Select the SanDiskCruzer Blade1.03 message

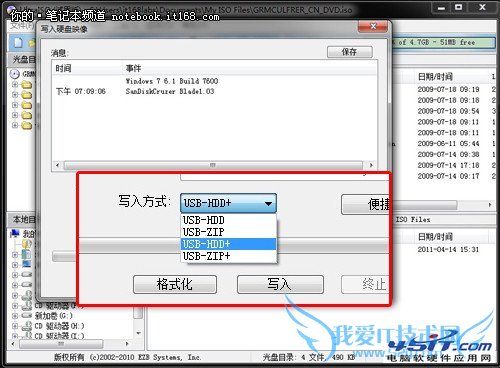(x=170, y=91)
